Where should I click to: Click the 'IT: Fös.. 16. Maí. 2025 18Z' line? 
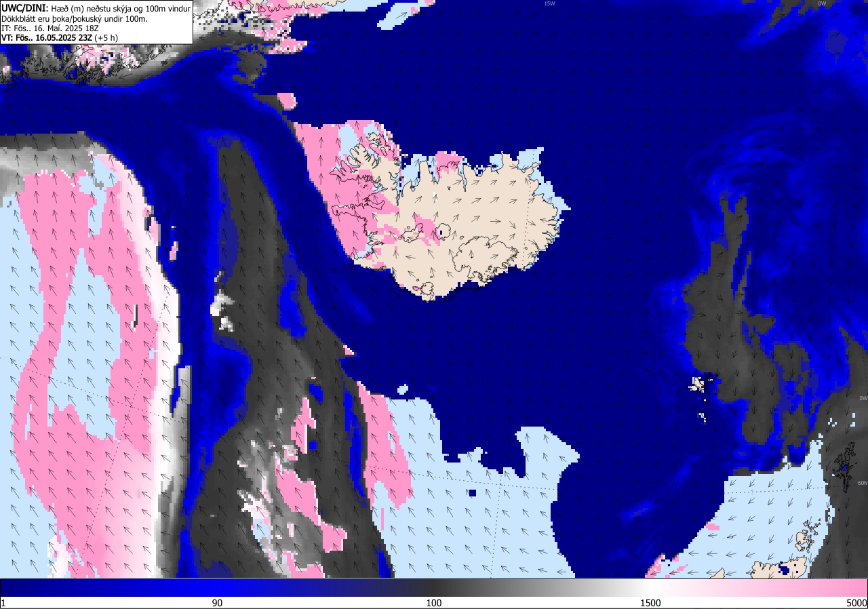click(x=50, y=28)
